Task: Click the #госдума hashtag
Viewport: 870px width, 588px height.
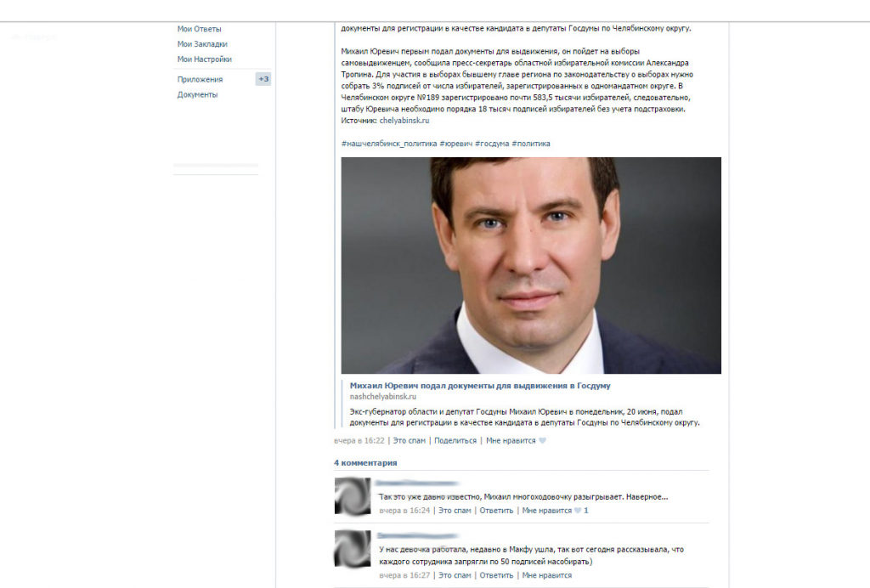Action: click(492, 144)
